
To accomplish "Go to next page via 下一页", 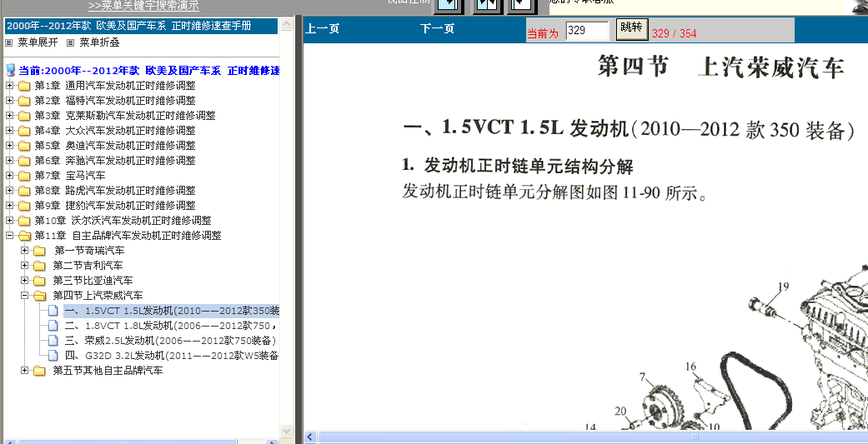I will pyautogui.click(x=437, y=29).
